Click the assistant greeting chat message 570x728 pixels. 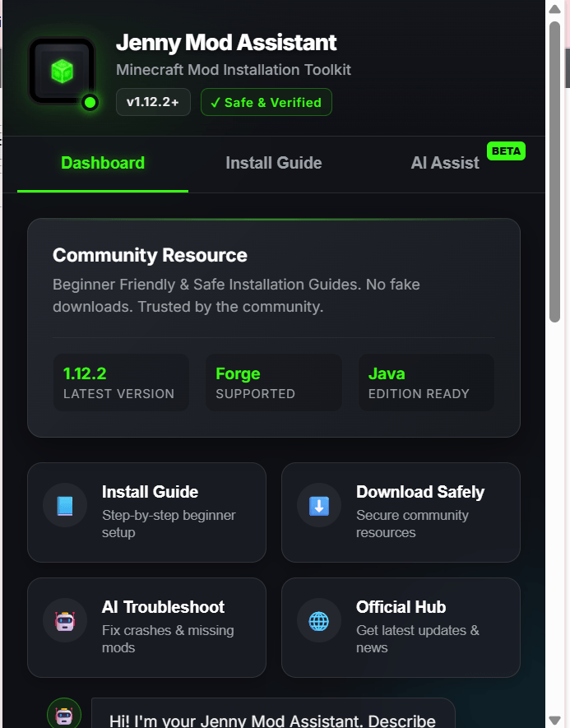273,712
